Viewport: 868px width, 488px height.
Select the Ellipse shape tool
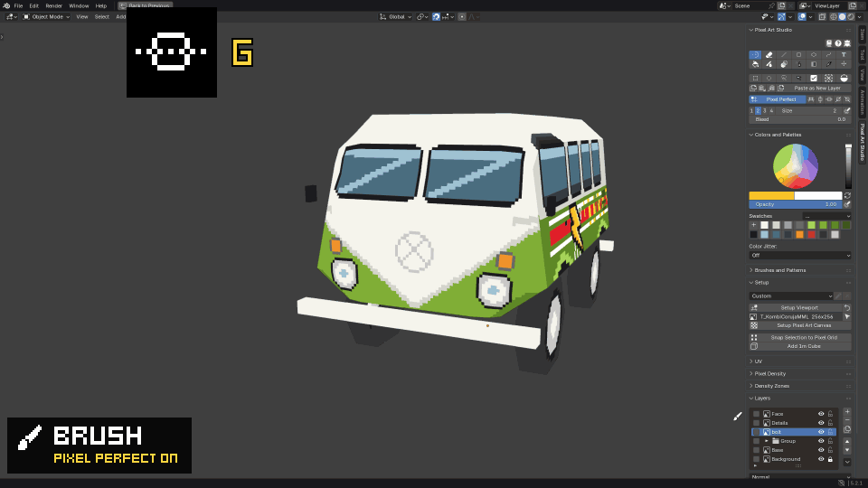(x=814, y=55)
